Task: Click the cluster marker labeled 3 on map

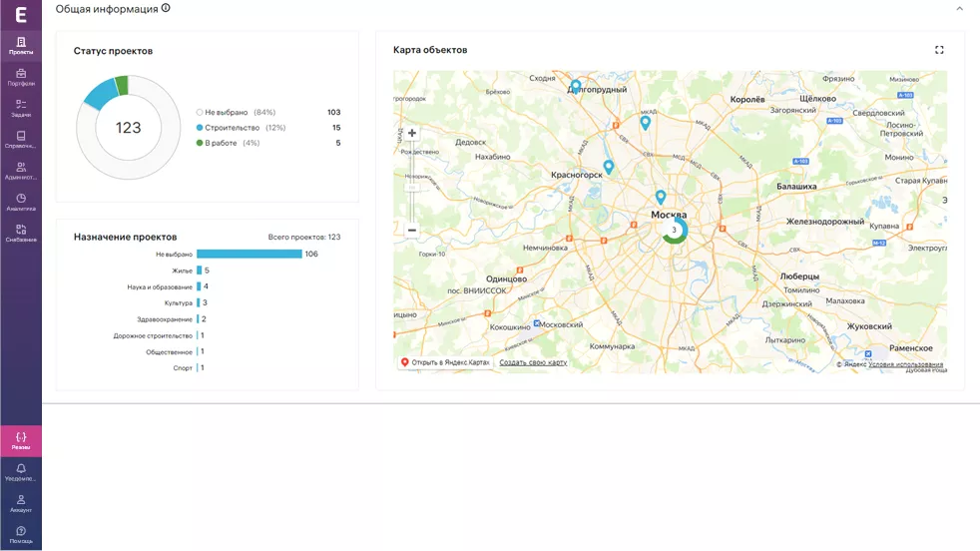Action: 675,231
